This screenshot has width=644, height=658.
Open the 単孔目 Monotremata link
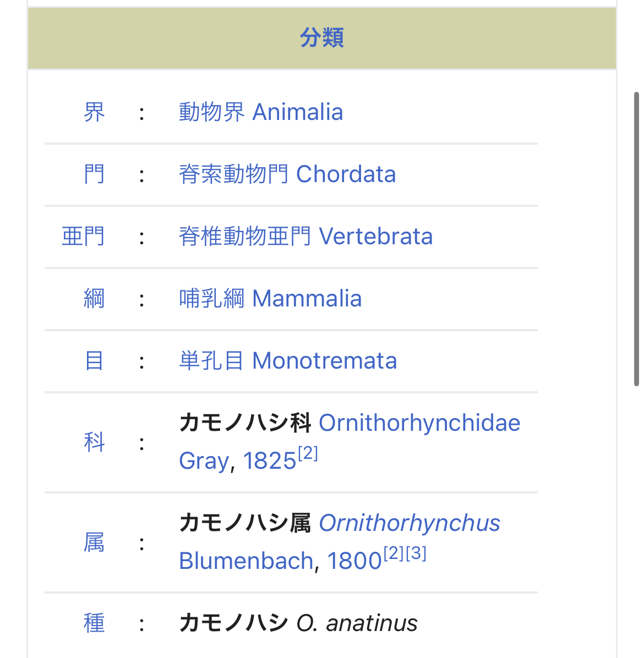288,361
